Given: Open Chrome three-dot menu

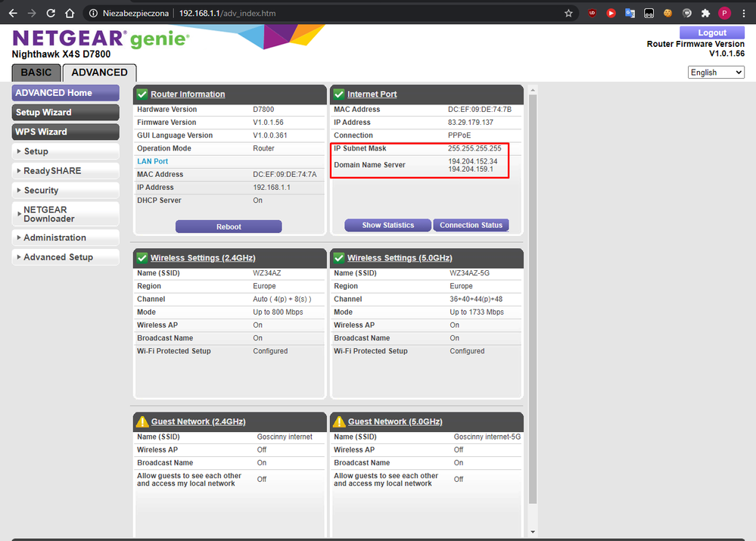Looking at the screenshot, I should pyautogui.click(x=743, y=13).
